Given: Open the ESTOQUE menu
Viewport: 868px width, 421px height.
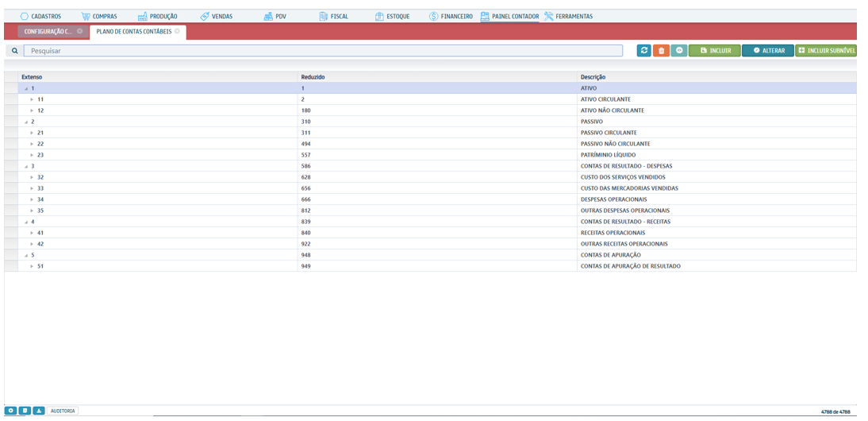Looking at the screenshot, I should 393,16.
